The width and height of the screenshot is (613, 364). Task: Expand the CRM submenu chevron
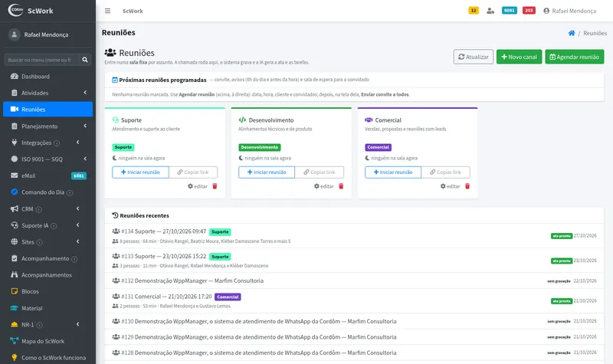78,208
